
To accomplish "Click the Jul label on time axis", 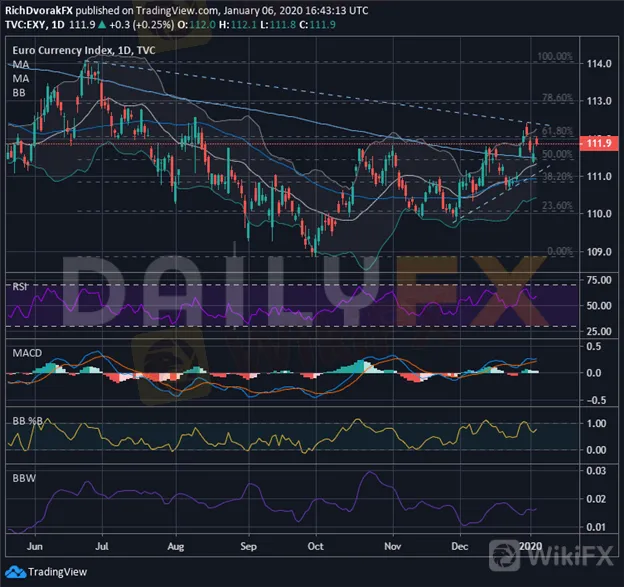I will tap(102, 546).
